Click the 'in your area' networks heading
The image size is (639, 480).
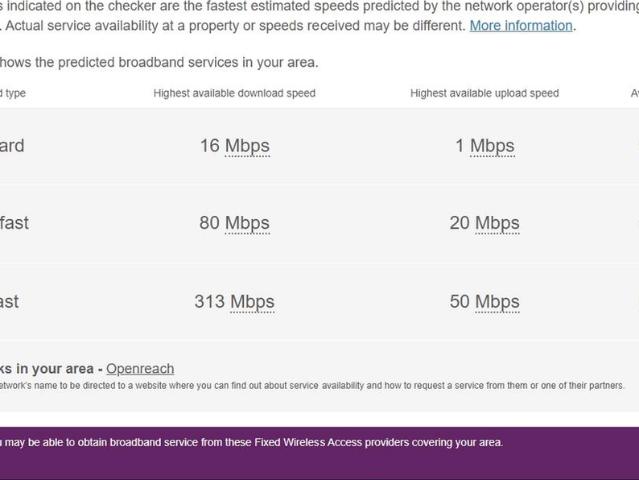click(50, 369)
